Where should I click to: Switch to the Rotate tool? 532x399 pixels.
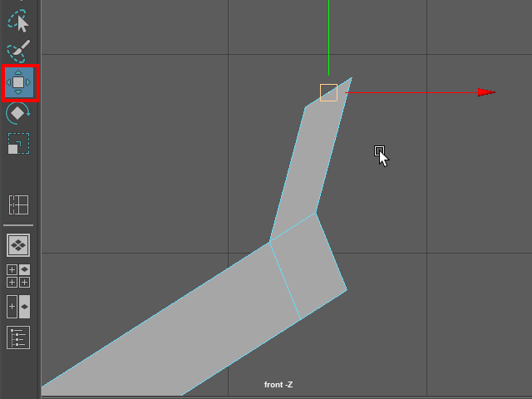tap(17, 113)
